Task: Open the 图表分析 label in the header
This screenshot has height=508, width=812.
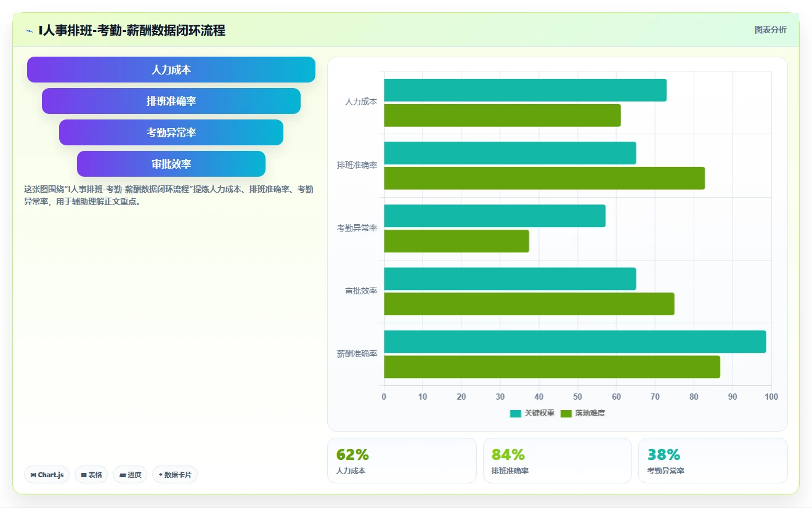Action: tap(770, 30)
